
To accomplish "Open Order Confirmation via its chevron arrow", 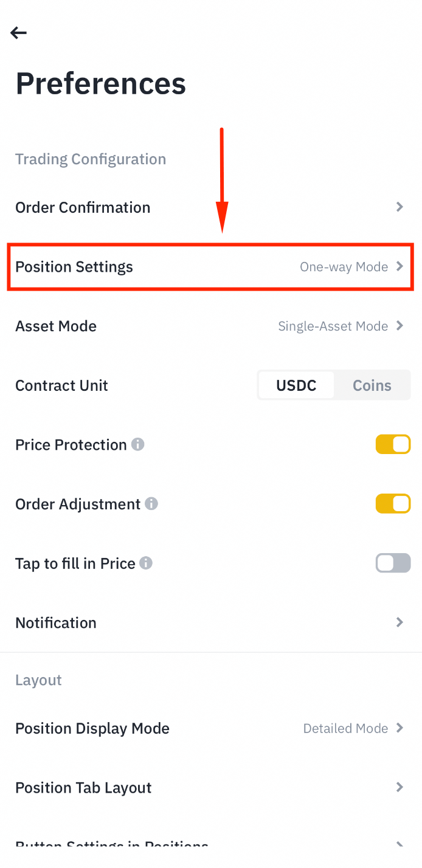I will pyautogui.click(x=400, y=207).
